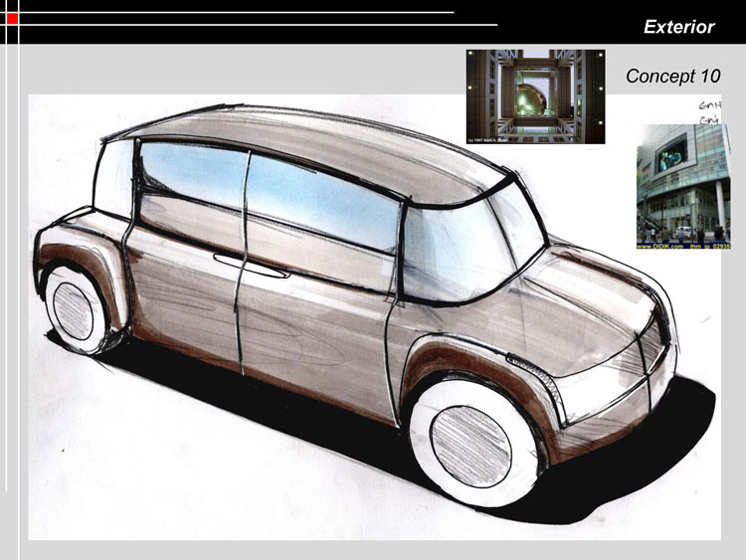Select the front side window glass
This screenshot has width=746, height=560.
click(321, 202)
